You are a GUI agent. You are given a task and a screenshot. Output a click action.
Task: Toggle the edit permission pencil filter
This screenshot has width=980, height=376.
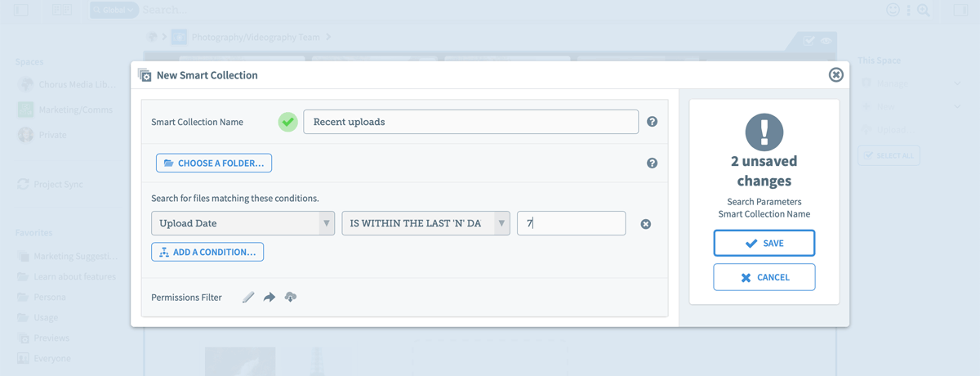point(248,298)
